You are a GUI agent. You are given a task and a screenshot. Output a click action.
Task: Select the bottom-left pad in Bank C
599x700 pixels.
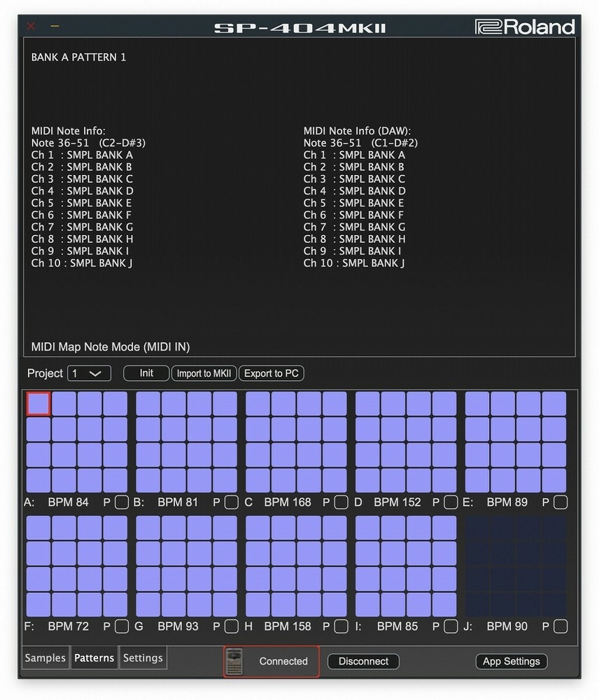point(258,480)
